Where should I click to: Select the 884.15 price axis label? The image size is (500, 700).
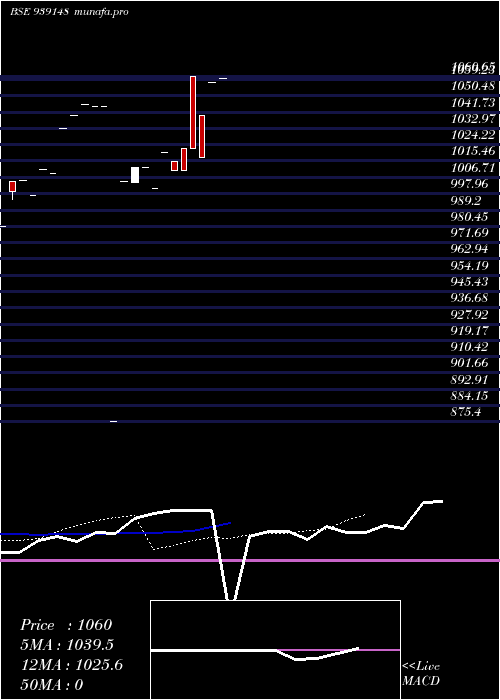point(470,396)
